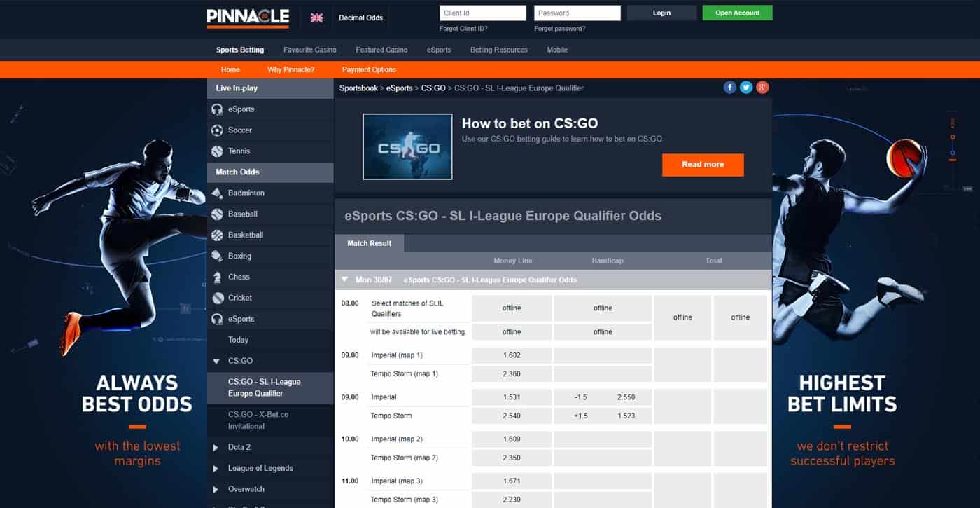Open Payment Options page
The image size is (980, 508).
pos(369,69)
